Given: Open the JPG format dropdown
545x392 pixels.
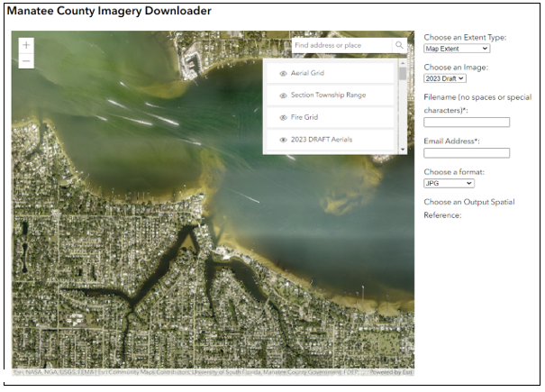Looking at the screenshot, I should coord(449,183).
